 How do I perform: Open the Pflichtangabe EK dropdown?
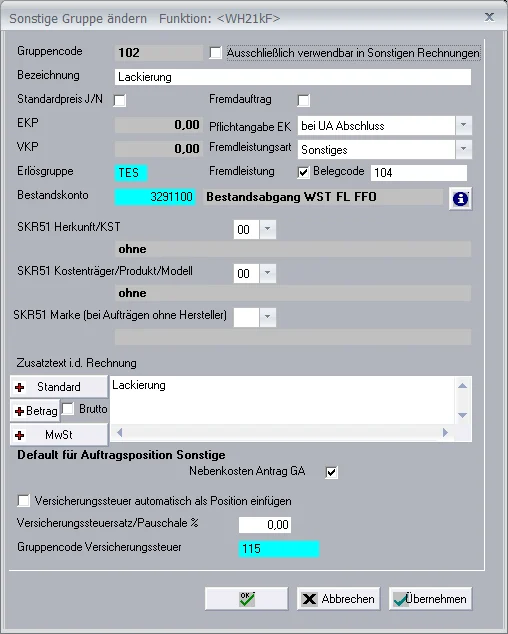point(464,126)
